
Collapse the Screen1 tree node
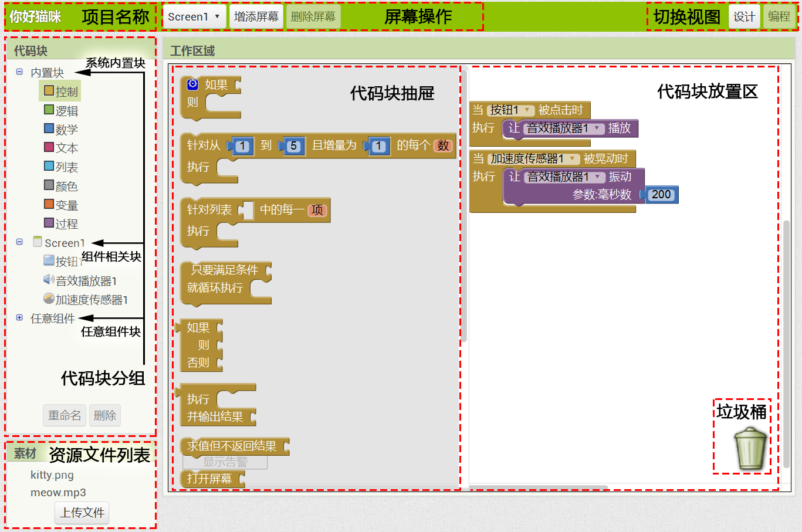(19, 242)
